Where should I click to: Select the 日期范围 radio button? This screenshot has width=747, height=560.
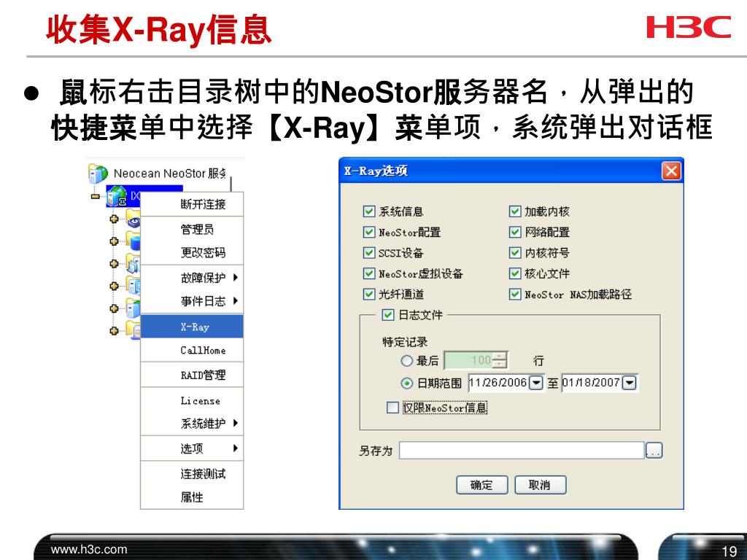click(406, 383)
